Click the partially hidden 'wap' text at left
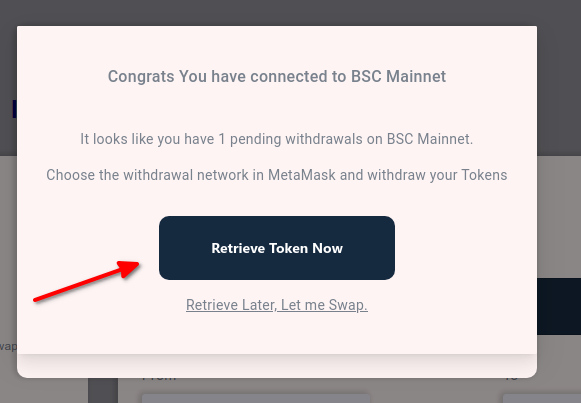 (8, 347)
